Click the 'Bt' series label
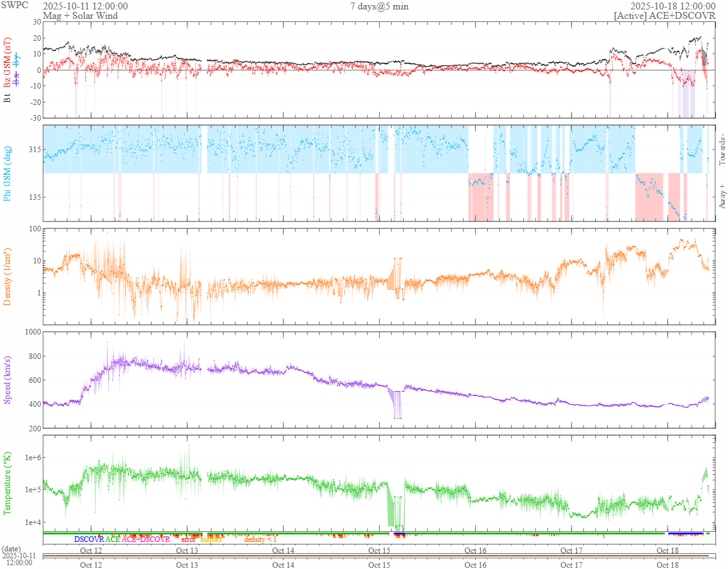Viewport: 728px width, 569px height. click(7, 98)
